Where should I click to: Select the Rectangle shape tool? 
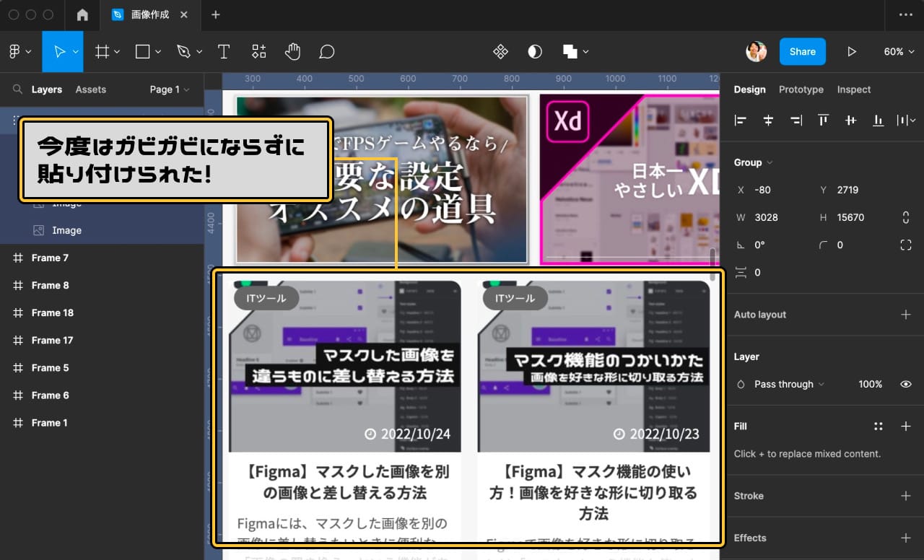click(143, 52)
